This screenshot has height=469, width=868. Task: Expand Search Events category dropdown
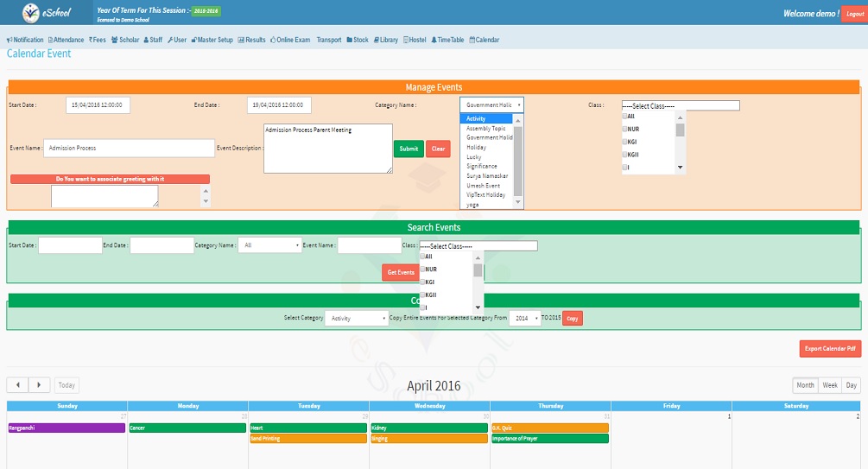269,245
